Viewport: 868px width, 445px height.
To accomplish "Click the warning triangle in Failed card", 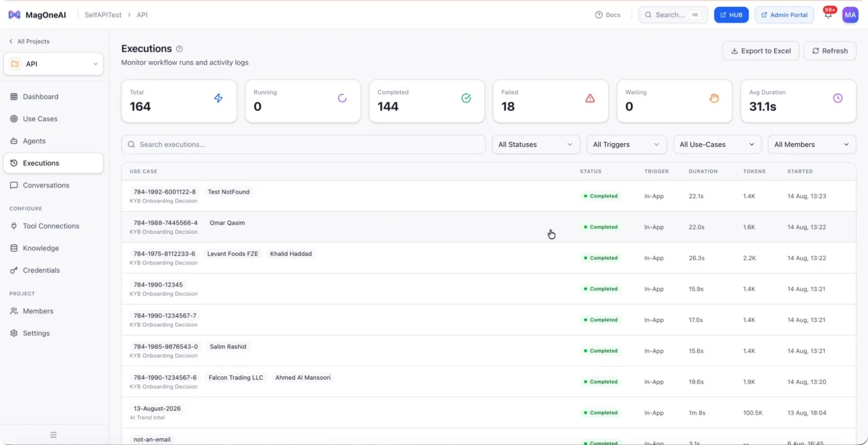I will coord(590,98).
